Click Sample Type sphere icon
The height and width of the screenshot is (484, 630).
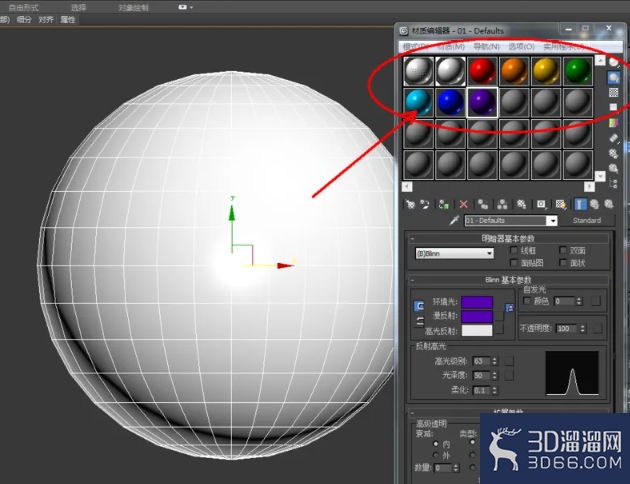point(614,62)
